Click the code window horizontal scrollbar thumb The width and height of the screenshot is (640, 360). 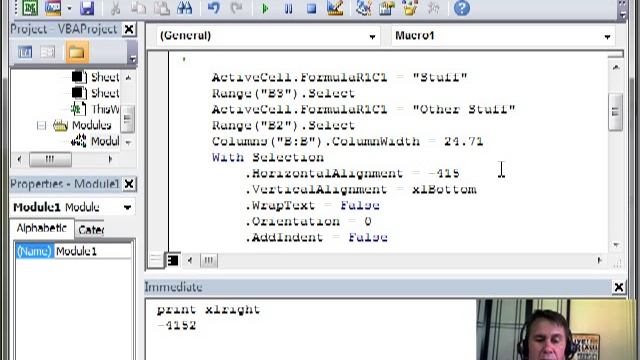point(209,260)
